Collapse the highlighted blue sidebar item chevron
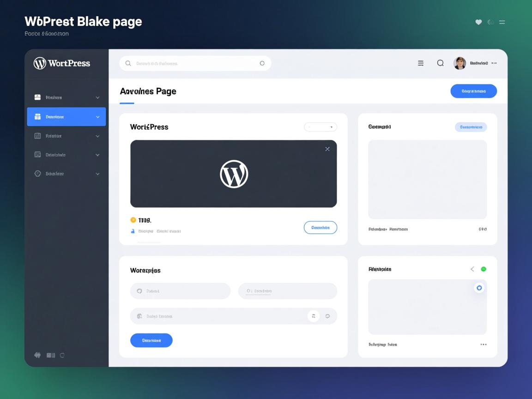This screenshot has width=532, height=399. coord(97,117)
